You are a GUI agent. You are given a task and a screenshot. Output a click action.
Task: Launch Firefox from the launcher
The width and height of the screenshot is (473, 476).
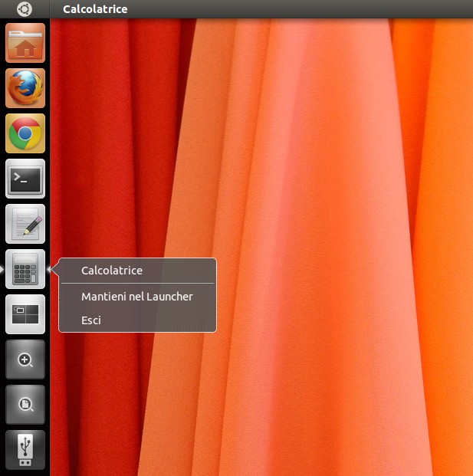pyautogui.click(x=25, y=88)
